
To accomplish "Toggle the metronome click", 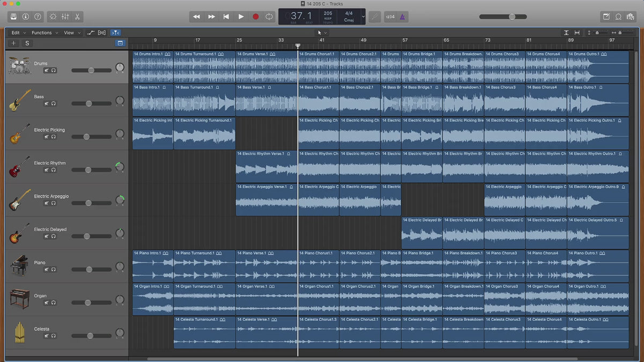I will (402, 17).
